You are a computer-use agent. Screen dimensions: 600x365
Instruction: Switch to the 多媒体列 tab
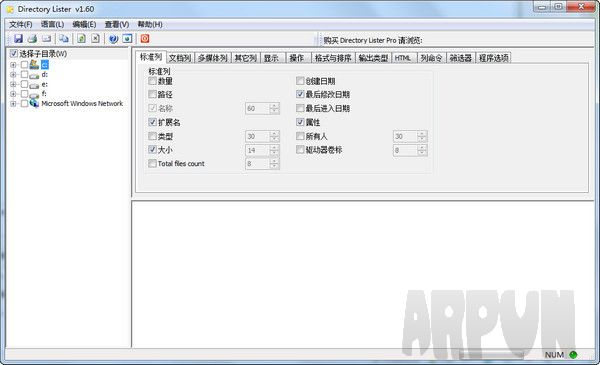click(213, 58)
